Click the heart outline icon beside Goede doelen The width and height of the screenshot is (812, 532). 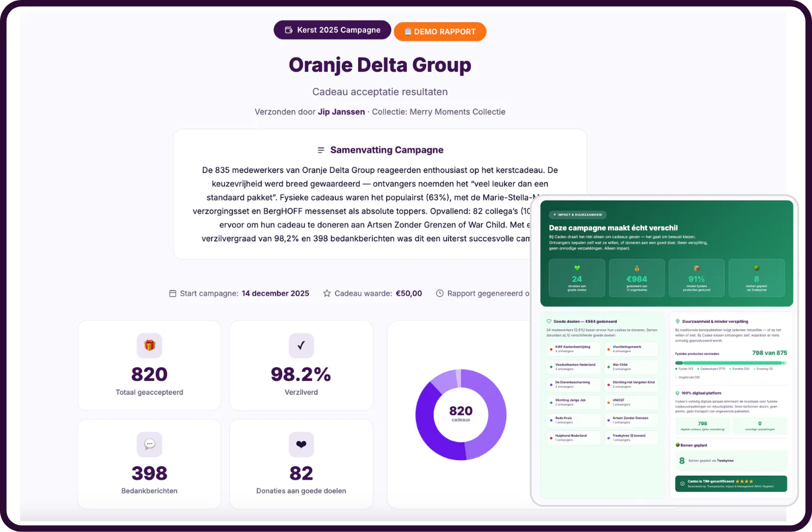click(x=549, y=322)
